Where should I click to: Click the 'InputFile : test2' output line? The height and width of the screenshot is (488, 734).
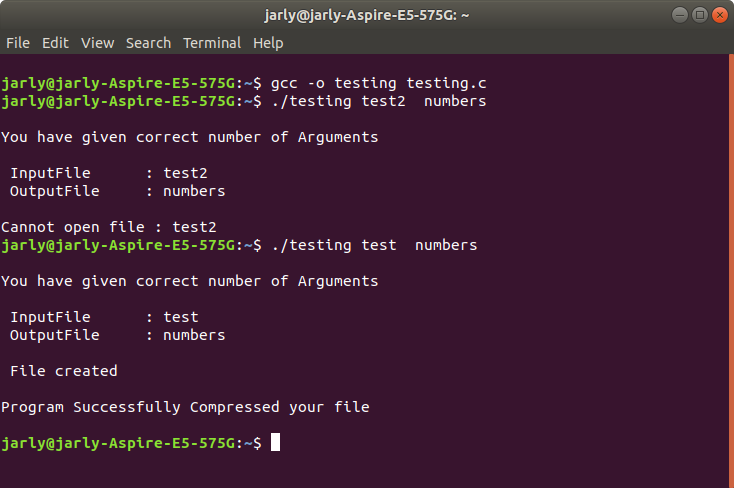tap(109, 173)
